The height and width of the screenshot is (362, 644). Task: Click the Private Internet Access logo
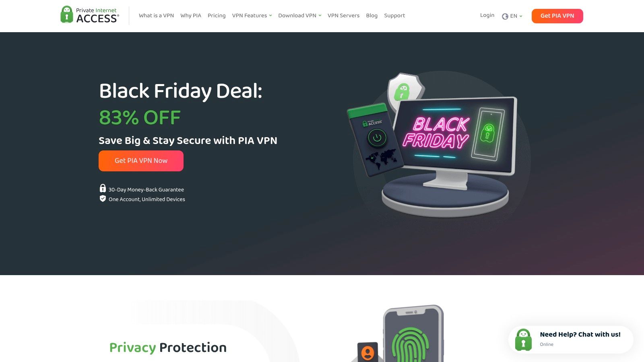(89, 15)
